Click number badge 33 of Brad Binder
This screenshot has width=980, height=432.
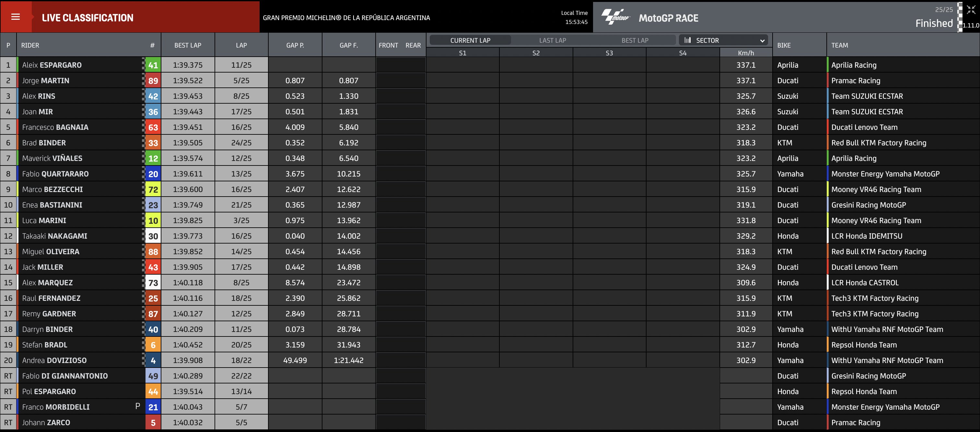(x=153, y=143)
